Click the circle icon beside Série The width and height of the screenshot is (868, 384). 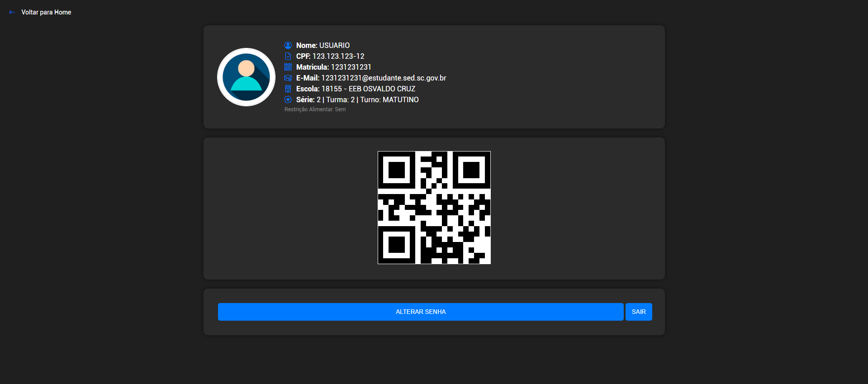pos(288,100)
